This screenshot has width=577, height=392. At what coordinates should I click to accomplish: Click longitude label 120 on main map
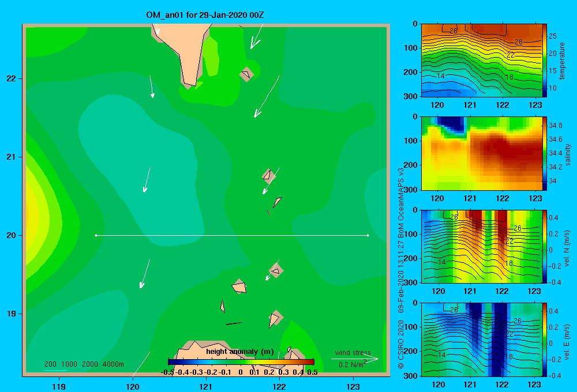(133, 387)
